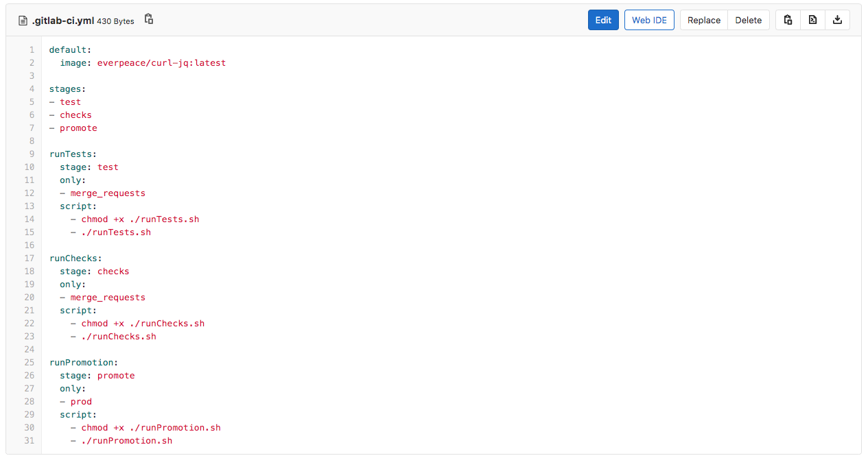Screen dimensions: 868x458
Task: Click 'stage: test' line
Action: [89, 167]
